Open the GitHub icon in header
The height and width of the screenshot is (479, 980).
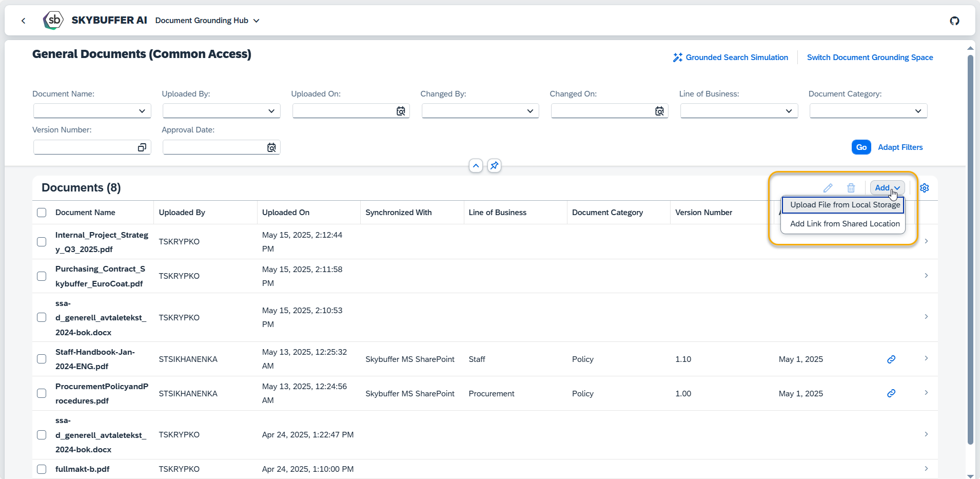(954, 21)
